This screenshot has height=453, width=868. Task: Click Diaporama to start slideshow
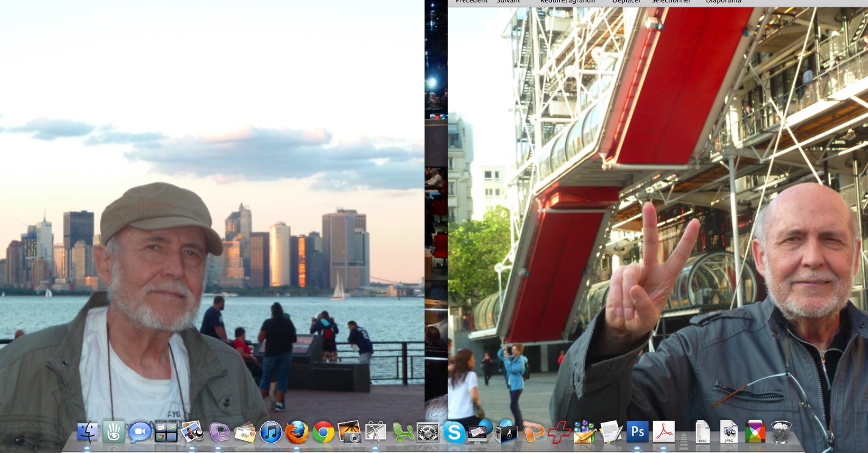coord(724,2)
